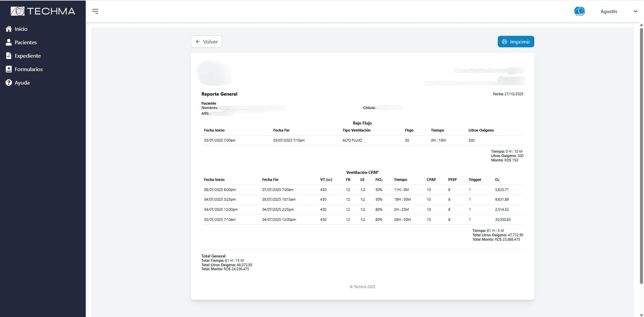This screenshot has width=644, height=317.
Task: Click the Formularios plus-sheet icon
Action: coord(9,69)
